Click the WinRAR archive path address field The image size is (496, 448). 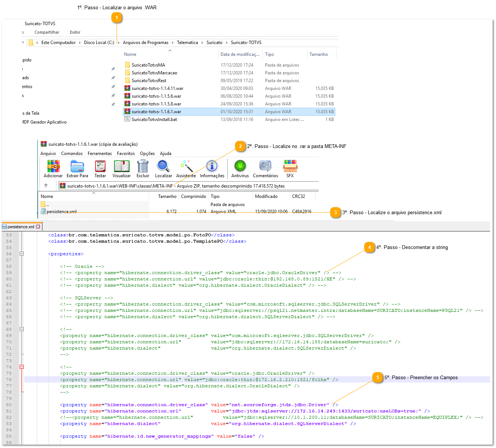pos(189,186)
